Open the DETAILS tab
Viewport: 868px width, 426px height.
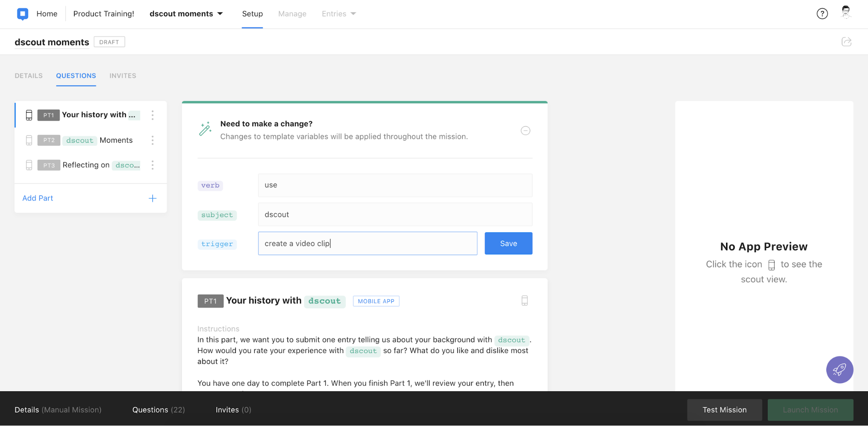[x=29, y=76]
